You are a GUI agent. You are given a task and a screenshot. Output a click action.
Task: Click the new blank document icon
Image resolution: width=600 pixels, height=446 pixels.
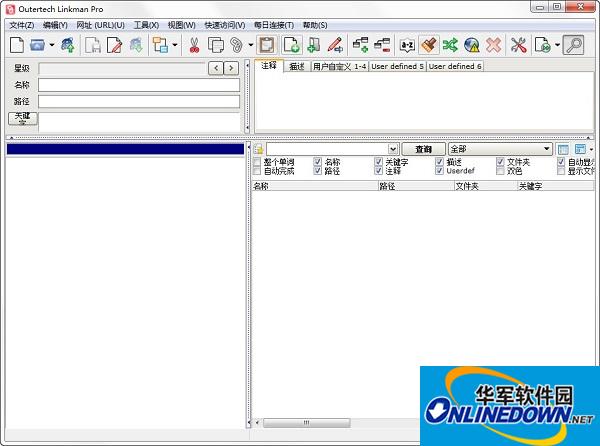(x=17, y=44)
